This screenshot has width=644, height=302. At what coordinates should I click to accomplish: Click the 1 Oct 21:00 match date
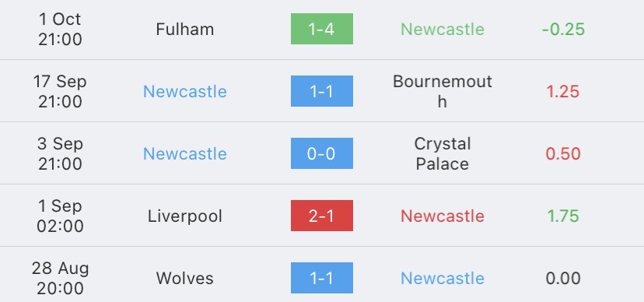(60, 29)
